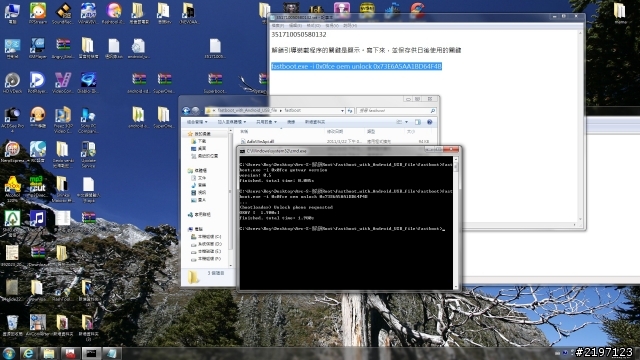Click Explorer's back navigation arrow
The image size is (640, 360).
[187, 111]
